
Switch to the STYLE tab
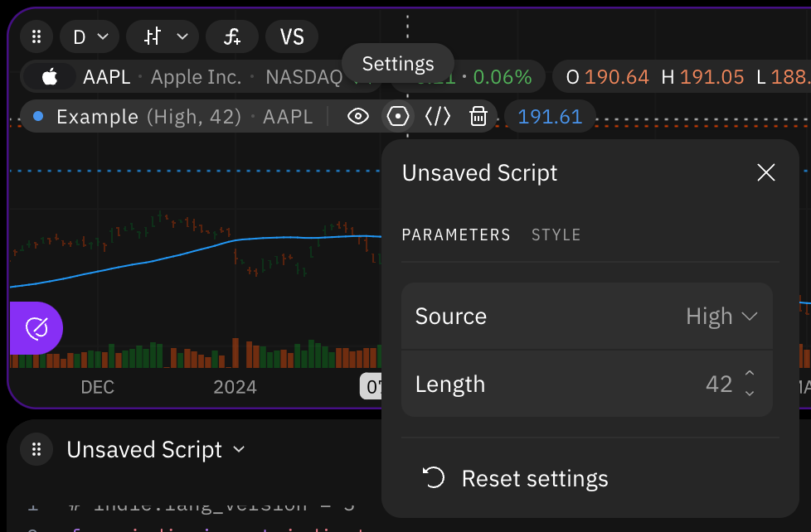tap(556, 235)
